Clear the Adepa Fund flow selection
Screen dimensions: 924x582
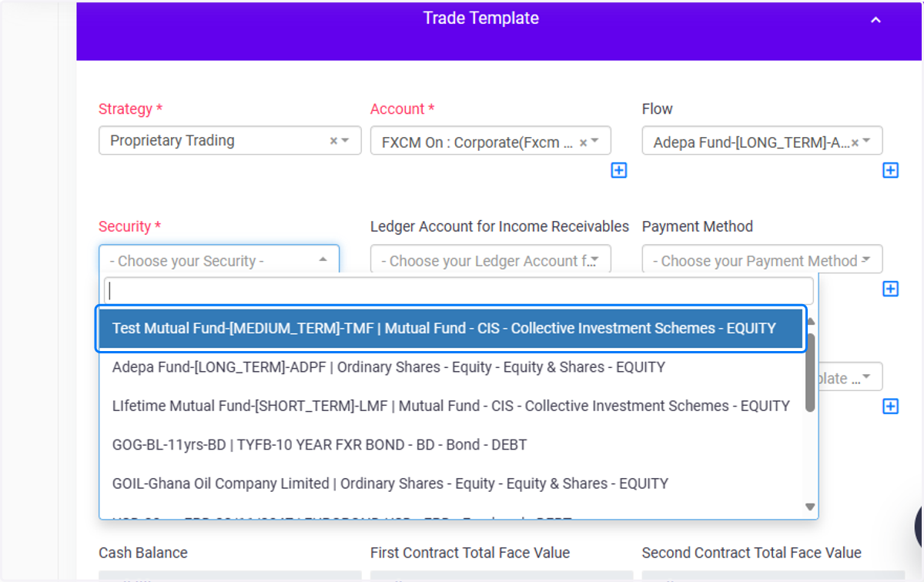point(855,142)
